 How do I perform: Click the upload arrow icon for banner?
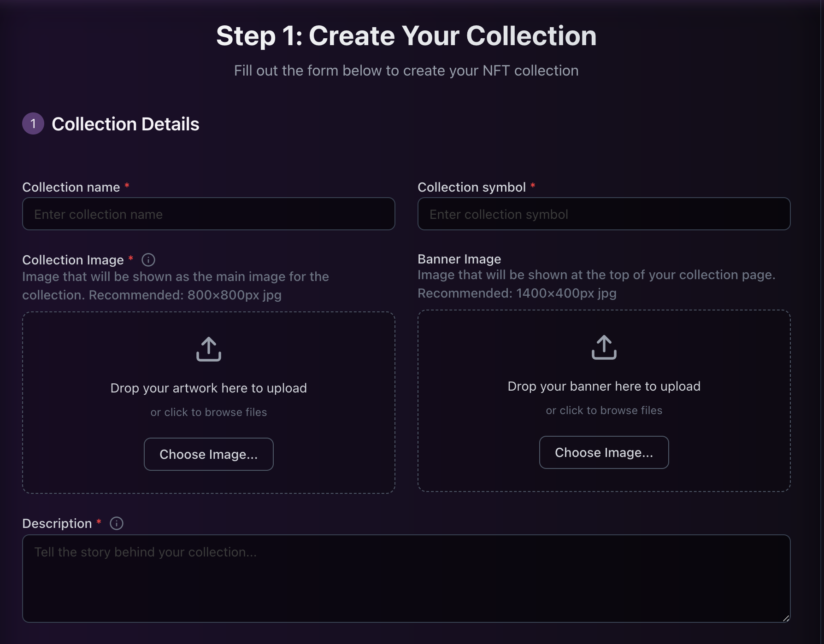pyautogui.click(x=604, y=347)
